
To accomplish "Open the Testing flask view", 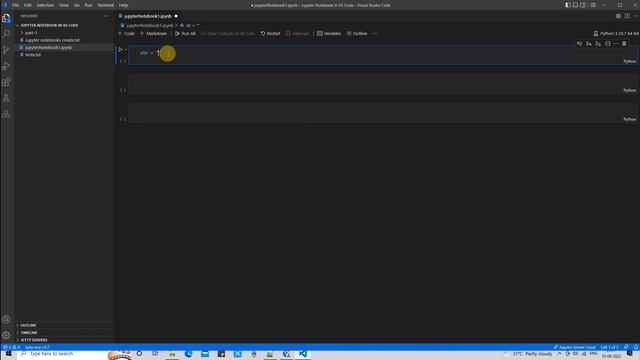I will point(6,98).
